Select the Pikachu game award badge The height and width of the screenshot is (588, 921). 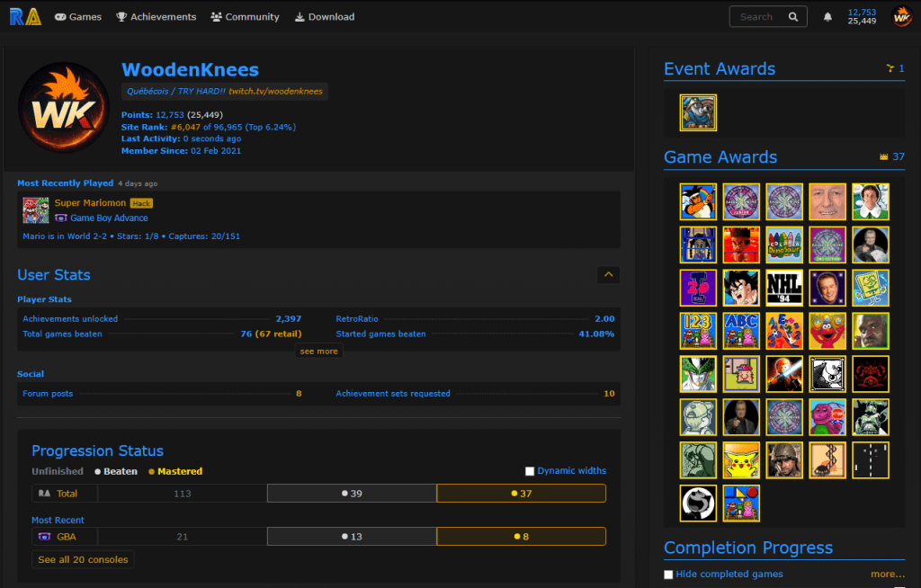click(x=741, y=460)
